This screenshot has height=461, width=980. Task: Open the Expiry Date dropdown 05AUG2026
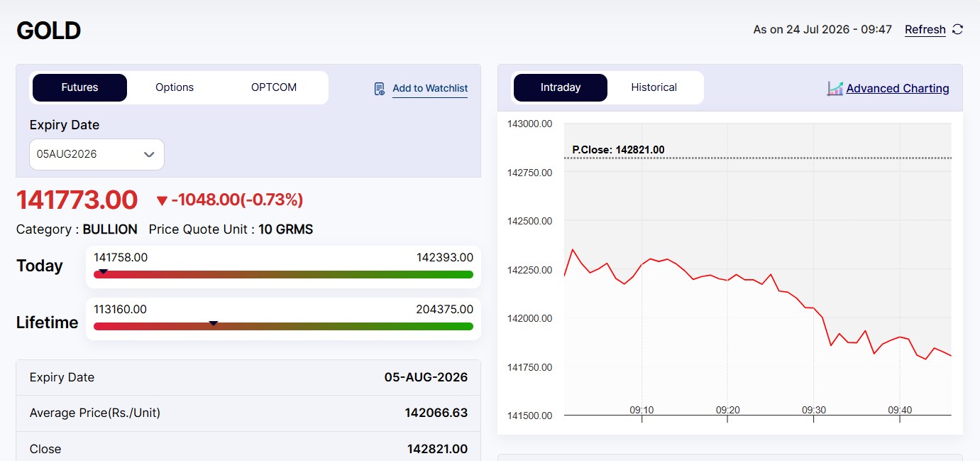(97, 154)
